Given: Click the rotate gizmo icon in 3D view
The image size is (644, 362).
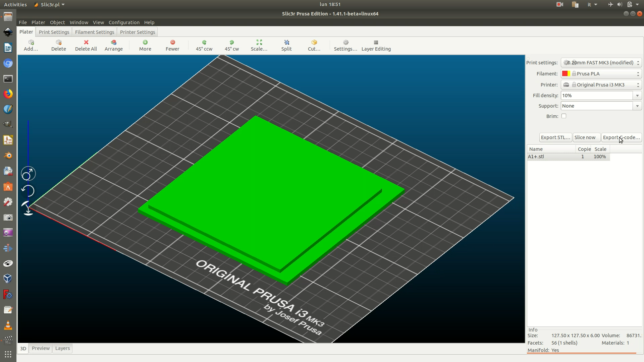Looking at the screenshot, I should click(x=28, y=191).
